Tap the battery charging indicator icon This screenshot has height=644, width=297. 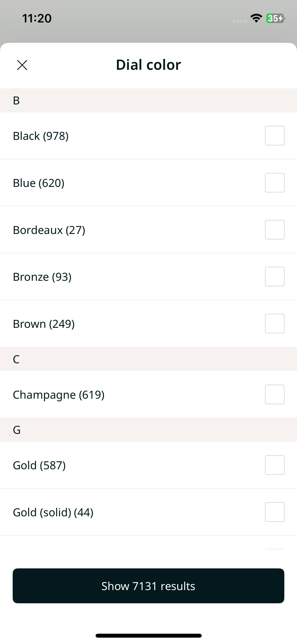point(276,18)
